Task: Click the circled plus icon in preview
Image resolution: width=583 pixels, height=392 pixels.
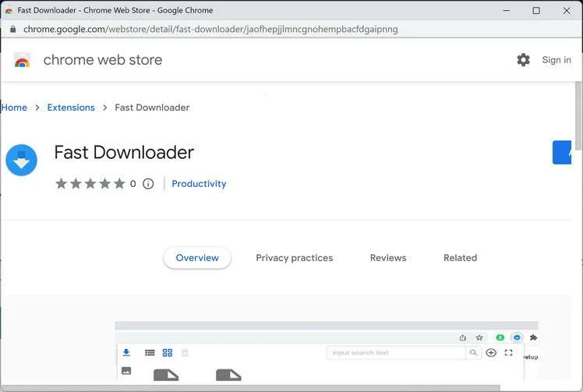Action: (x=491, y=352)
